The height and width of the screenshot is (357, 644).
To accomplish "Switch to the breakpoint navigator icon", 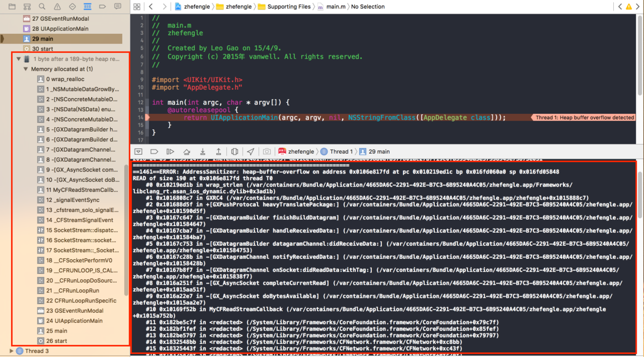I will [x=103, y=7].
